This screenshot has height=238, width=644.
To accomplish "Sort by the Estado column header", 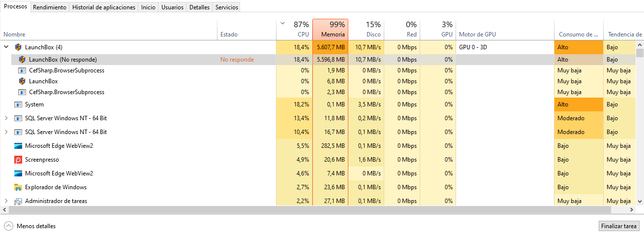I will point(246,30).
